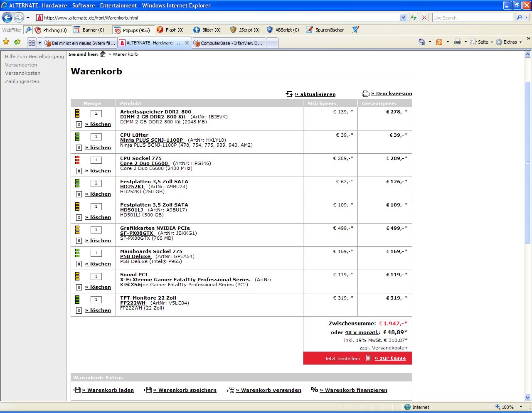Open Hilfe zum Bestellvorgang sidebar link
The height and width of the screenshot is (413, 532).
click(x=34, y=57)
